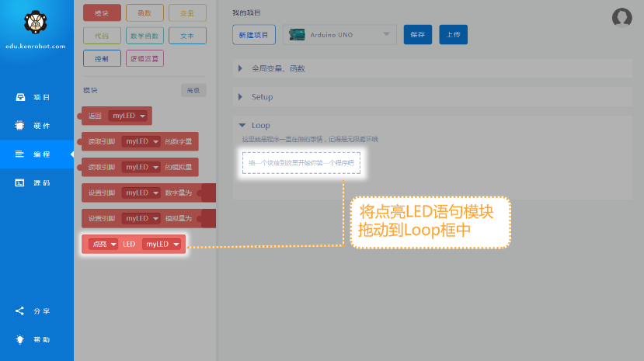Toggle the 高级 (Advanced) blocks mode
Screen dimensions: 644x361
[x=193, y=90]
